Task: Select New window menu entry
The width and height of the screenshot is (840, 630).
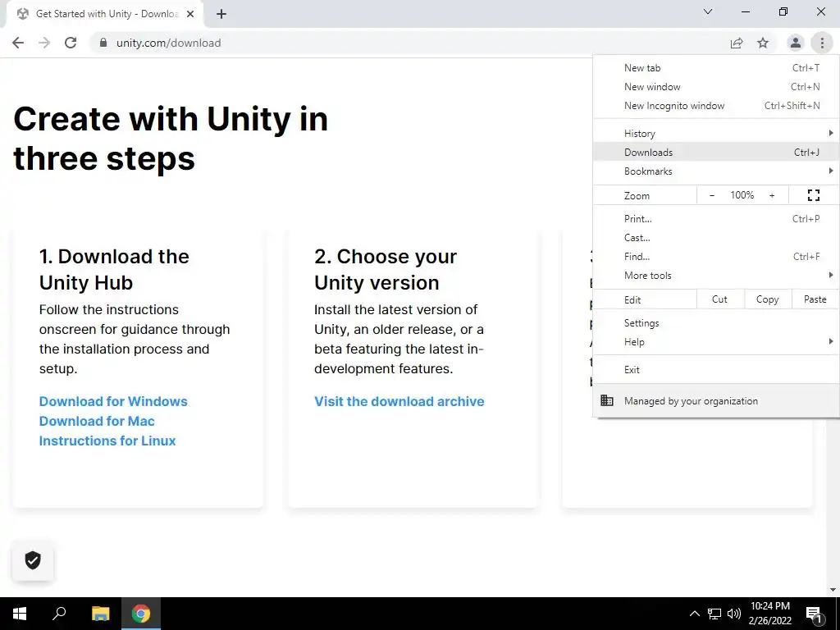Action: (716, 87)
